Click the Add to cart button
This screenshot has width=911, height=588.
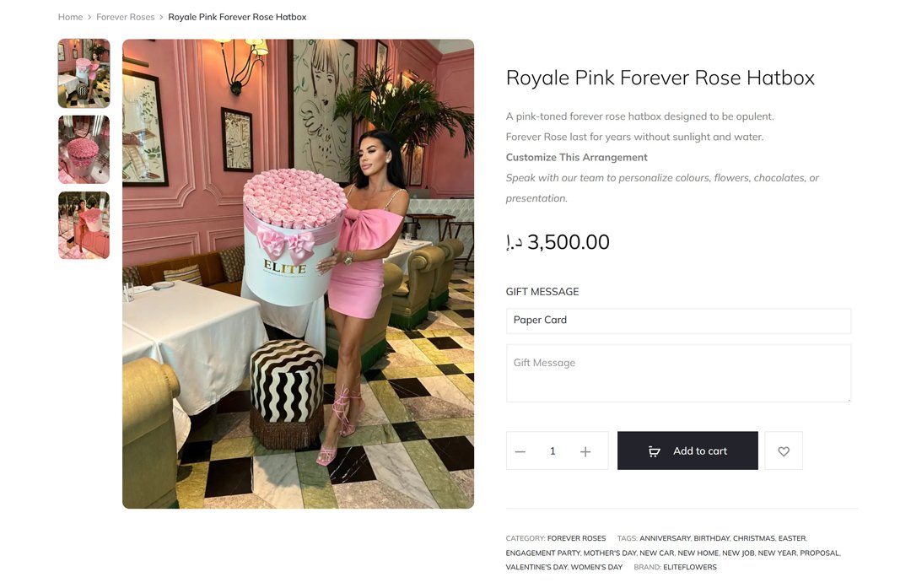point(687,450)
